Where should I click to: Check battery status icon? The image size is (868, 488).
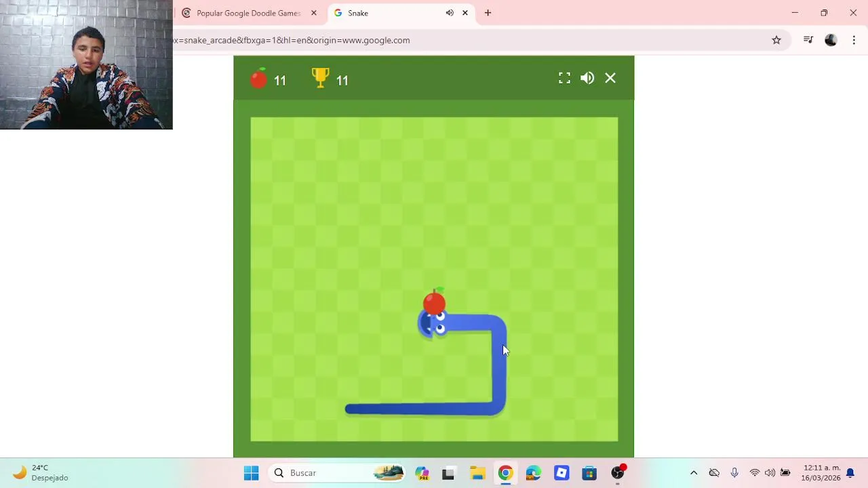point(785,473)
